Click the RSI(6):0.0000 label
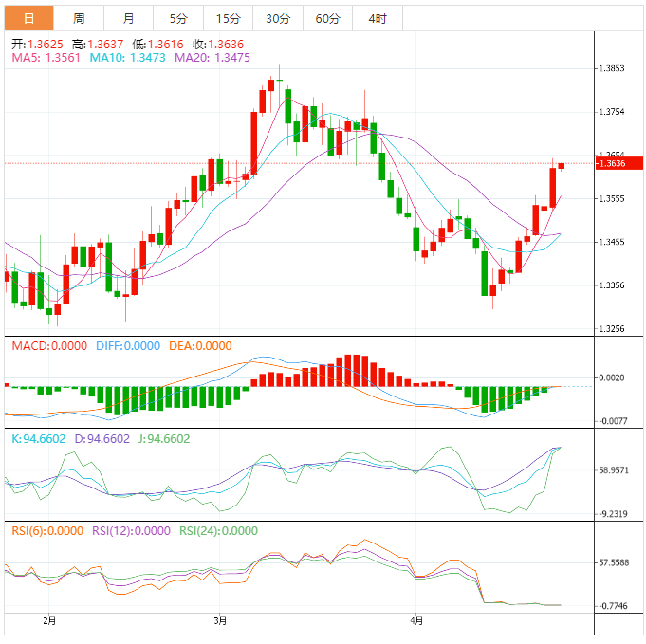This screenshot has height=644, width=646. tap(47, 531)
